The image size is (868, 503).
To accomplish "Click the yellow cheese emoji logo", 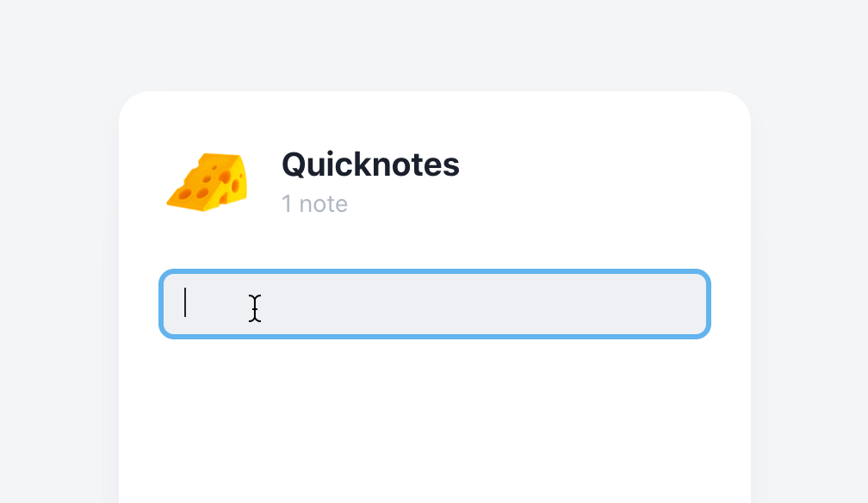I will tap(207, 183).
